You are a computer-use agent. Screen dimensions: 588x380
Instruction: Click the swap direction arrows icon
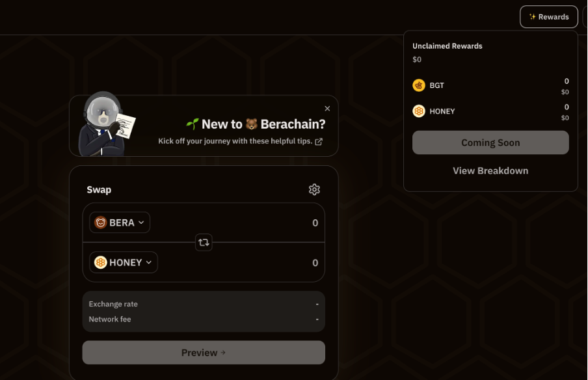(x=204, y=242)
